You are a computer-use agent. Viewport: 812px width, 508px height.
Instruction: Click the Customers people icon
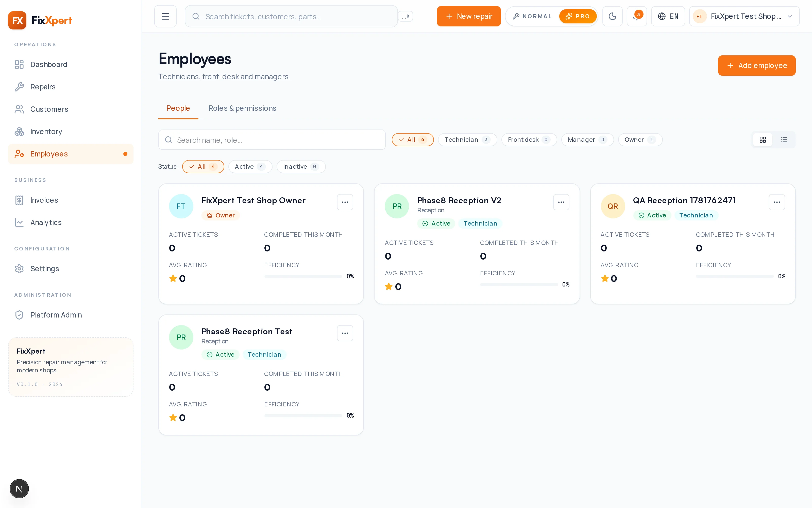click(x=19, y=109)
